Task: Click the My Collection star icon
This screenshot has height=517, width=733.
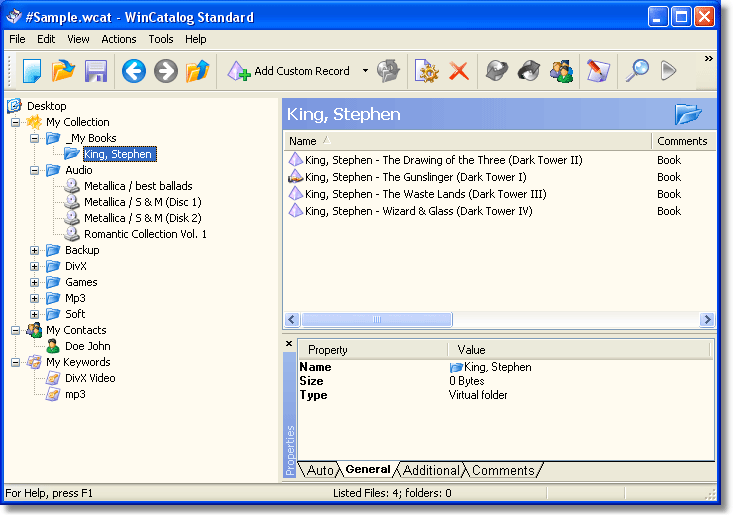Action: point(34,122)
